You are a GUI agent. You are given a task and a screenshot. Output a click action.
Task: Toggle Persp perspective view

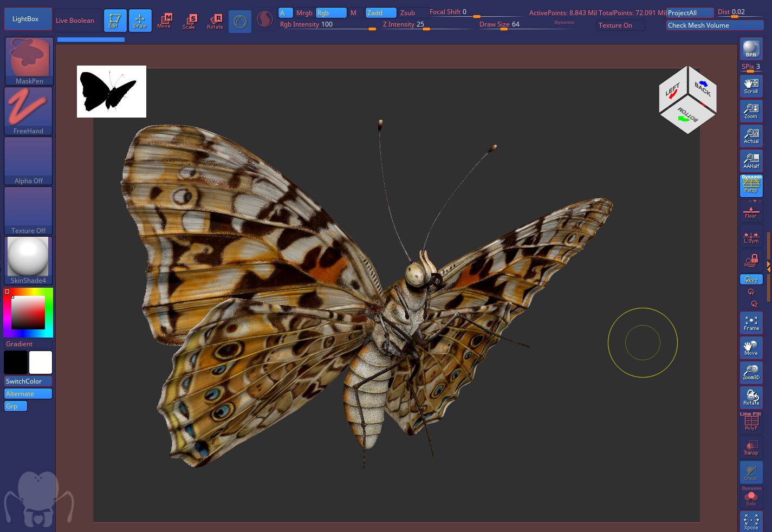(751, 186)
